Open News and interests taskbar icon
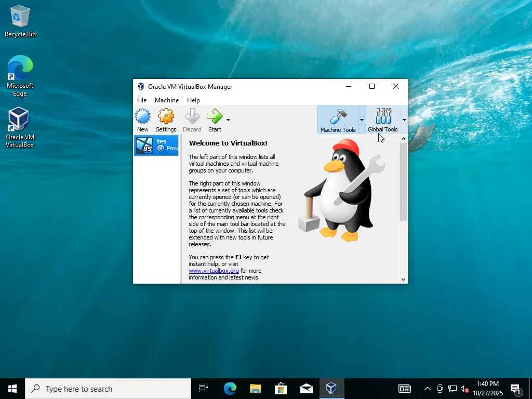Viewport: 532px width, 399px height. [404, 389]
